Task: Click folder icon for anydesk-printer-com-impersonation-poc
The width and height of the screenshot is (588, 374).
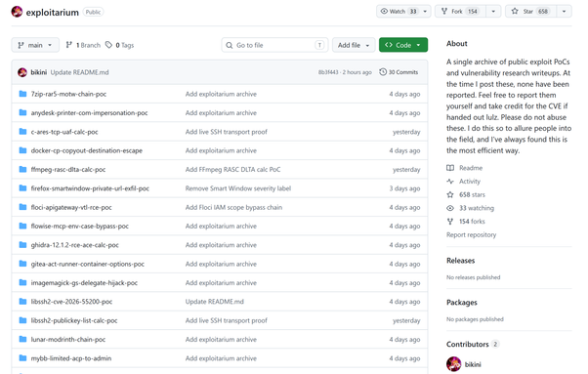Action: click(x=22, y=112)
